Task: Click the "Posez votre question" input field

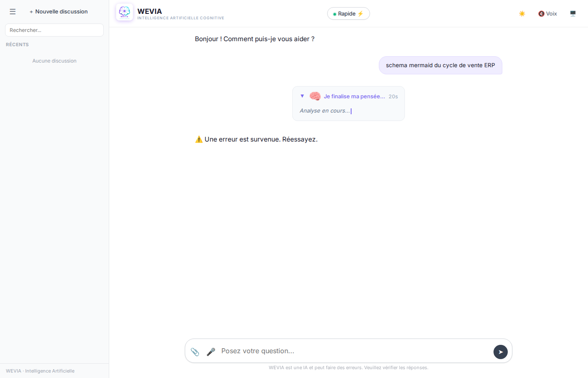Action: point(353,351)
